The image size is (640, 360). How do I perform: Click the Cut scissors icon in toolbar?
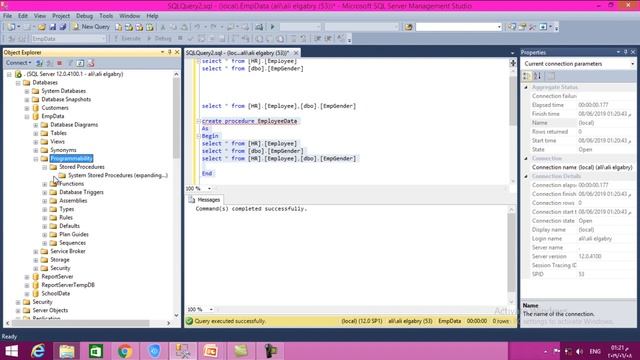(x=162, y=27)
